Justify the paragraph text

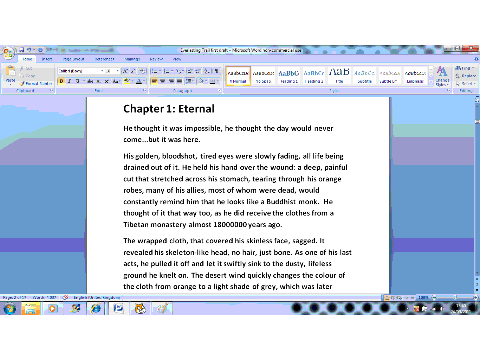click(179, 81)
